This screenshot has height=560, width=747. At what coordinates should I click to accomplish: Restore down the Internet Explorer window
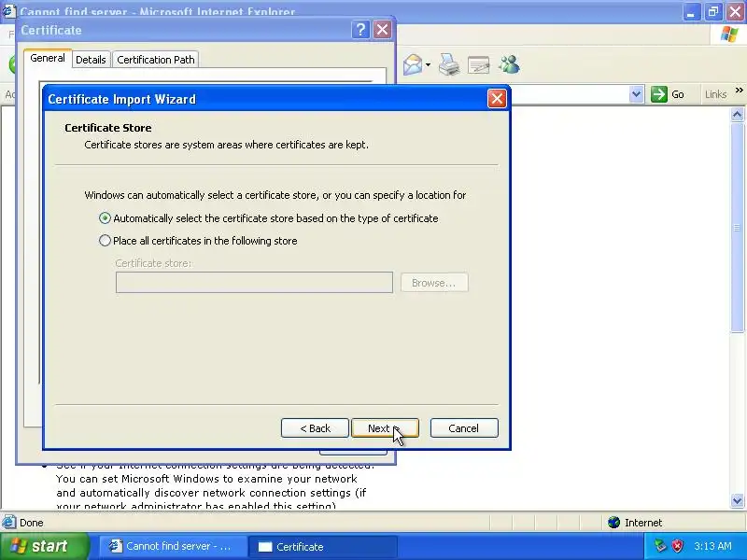tap(712, 11)
